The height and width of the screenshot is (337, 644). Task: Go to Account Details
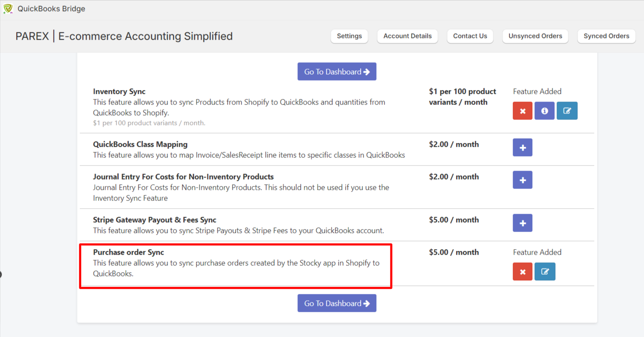(407, 36)
